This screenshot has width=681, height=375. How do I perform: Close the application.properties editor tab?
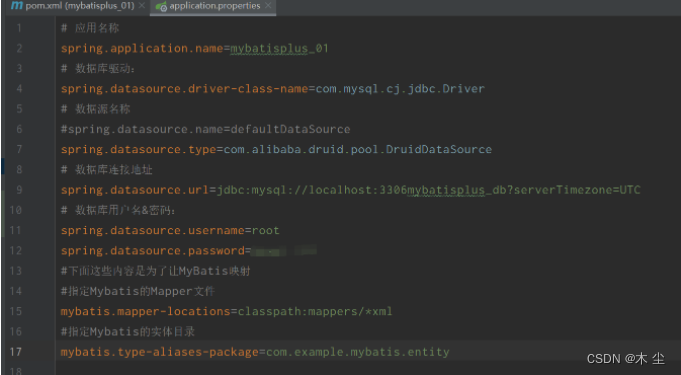click(x=268, y=6)
